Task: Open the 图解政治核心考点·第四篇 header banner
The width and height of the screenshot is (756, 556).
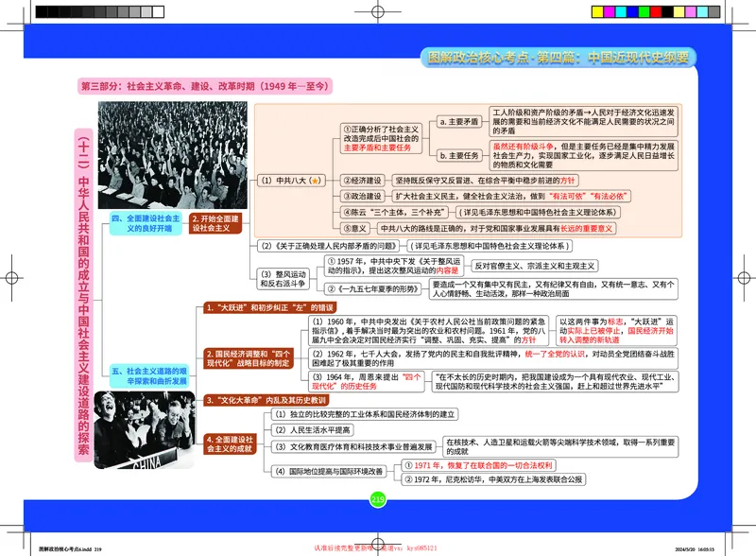Action: click(559, 57)
